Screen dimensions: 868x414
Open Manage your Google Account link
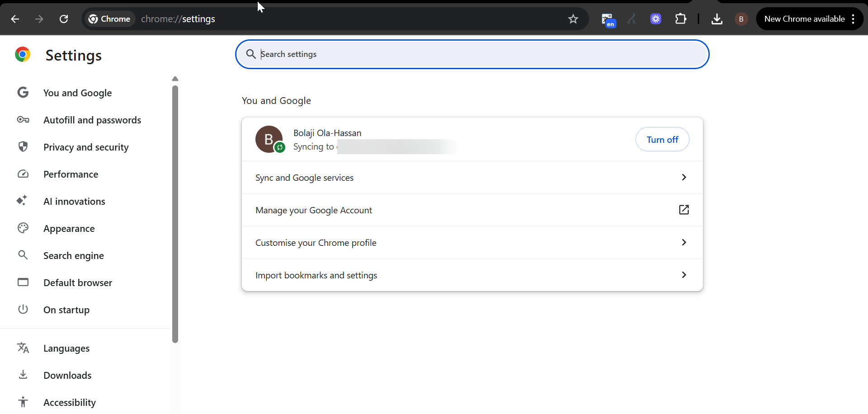(x=472, y=210)
